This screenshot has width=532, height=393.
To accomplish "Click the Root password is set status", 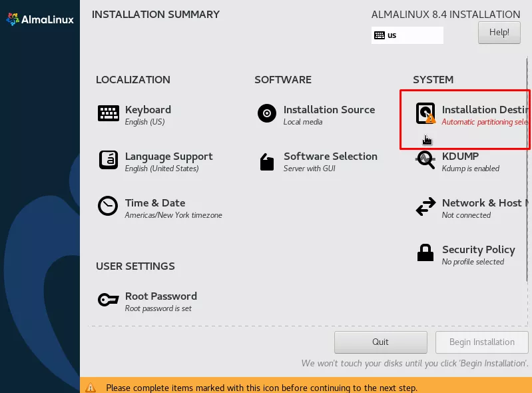I will point(158,308).
